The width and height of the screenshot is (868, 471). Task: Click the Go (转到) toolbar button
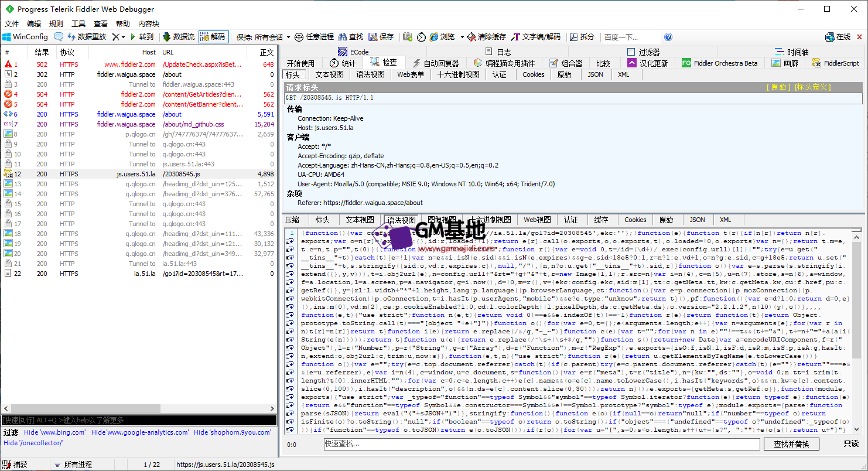[x=142, y=36]
